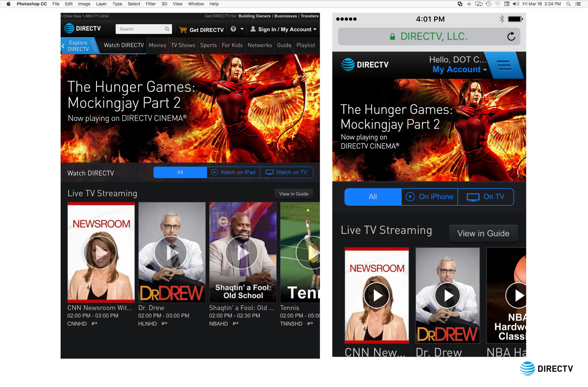Open the Photoshop 3D menu
The height and width of the screenshot is (387, 588).
164,4
